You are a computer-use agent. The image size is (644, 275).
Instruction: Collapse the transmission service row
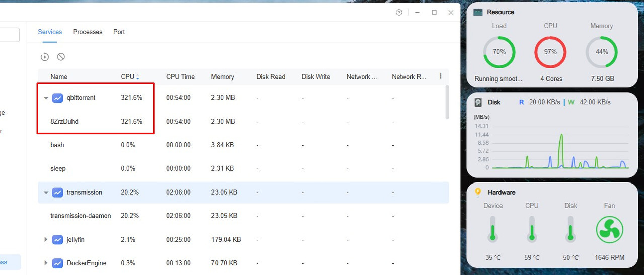pos(46,193)
